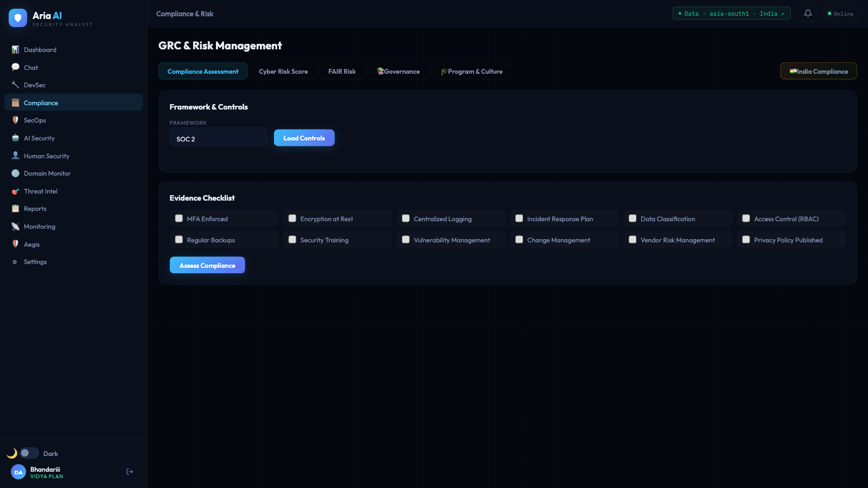
Task: Click the Settings gear icon
Action: pyautogui.click(x=15, y=262)
